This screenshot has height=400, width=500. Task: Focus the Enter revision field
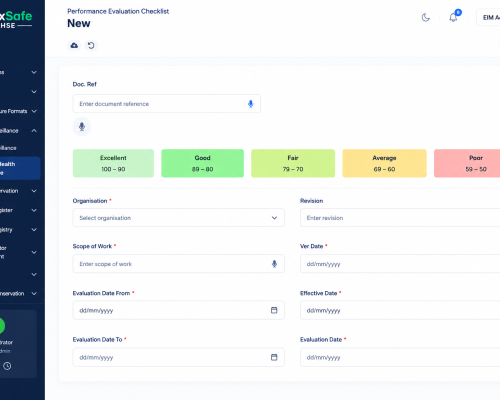coord(400,218)
